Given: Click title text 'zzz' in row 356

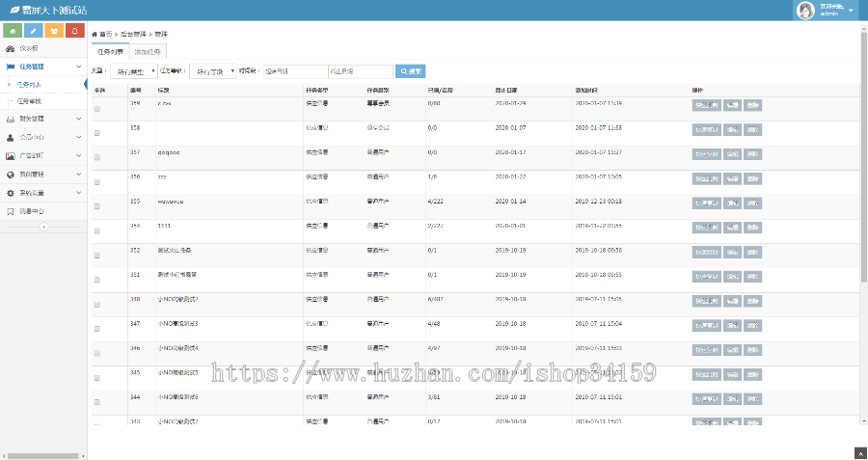Looking at the screenshot, I should (x=162, y=177).
